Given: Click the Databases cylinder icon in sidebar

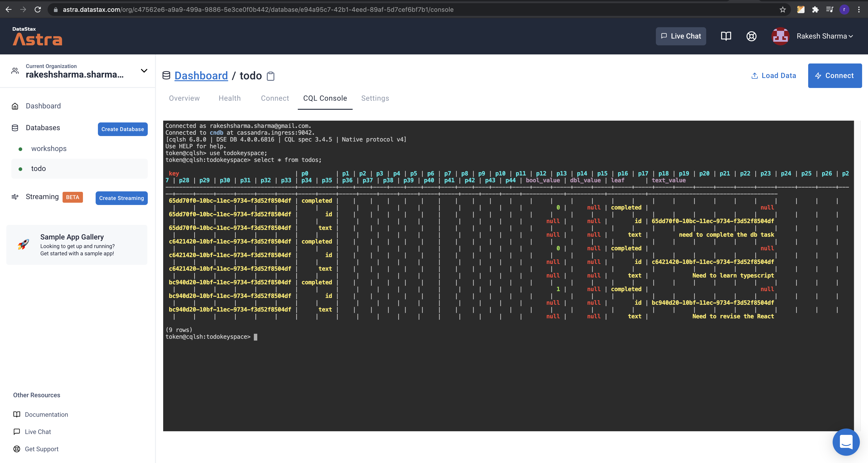Looking at the screenshot, I should coord(15,127).
